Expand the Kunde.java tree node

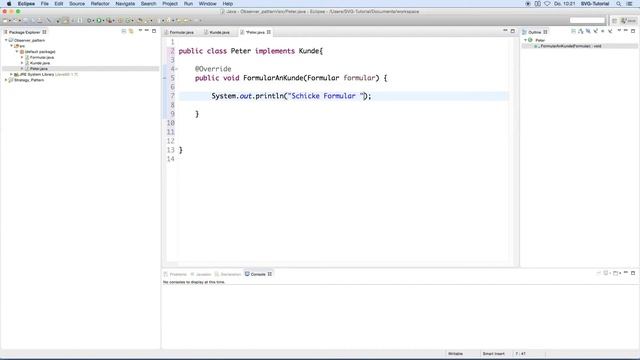22,63
